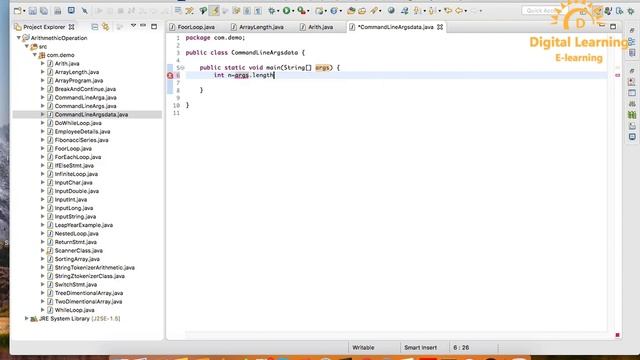Click the New file wizard toolbar icon
Image resolution: width=640 pixels, height=360 pixels.
[x=18, y=11]
